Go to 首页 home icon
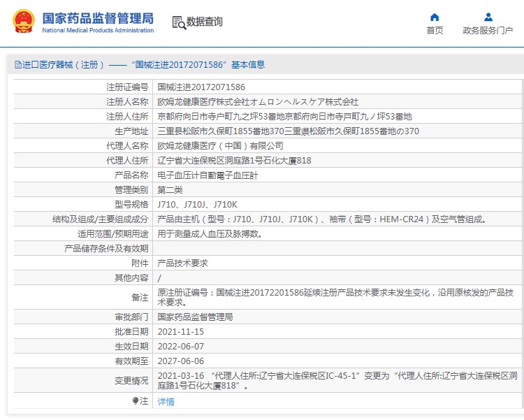 click(435, 17)
